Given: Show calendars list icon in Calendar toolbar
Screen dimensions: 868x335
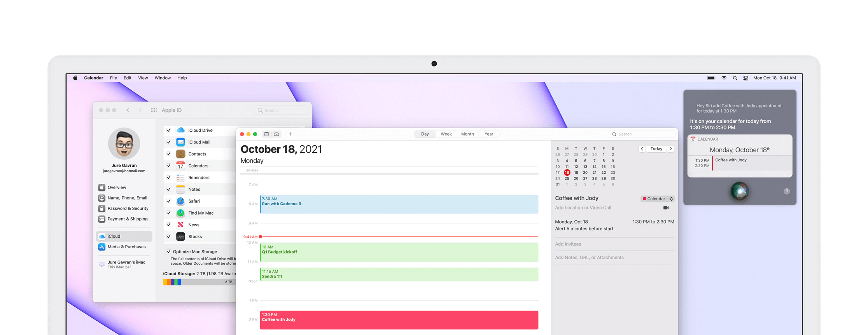Looking at the screenshot, I should tap(266, 134).
